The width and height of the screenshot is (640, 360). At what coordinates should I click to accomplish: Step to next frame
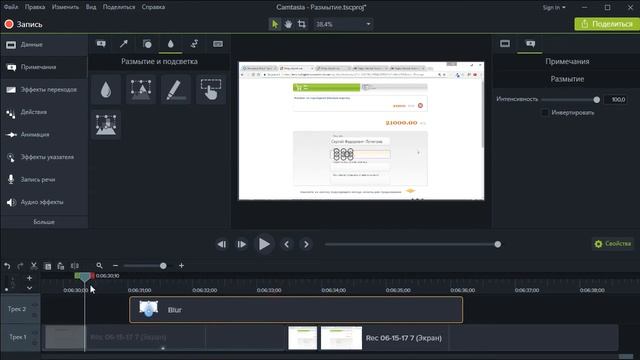tap(242, 244)
